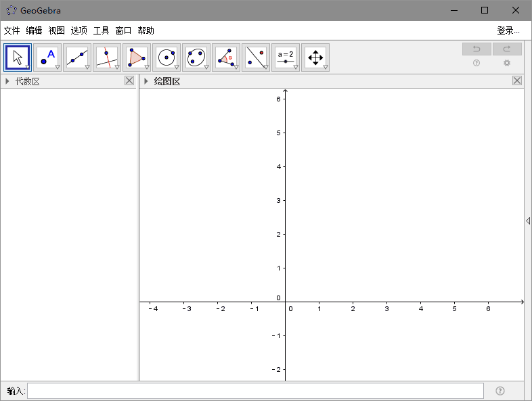The image size is (532, 401).
Task: Select the Reflect about Line tool
Action: pyautogui.click(x=256, y=57)
